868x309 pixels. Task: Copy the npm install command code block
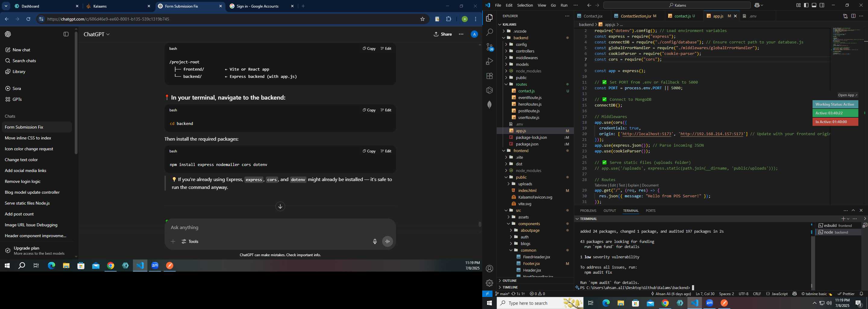(369, 151)
